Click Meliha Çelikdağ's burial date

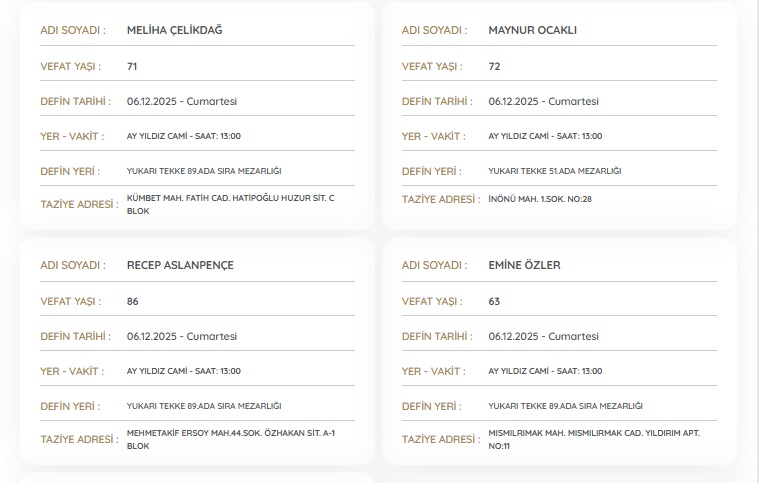point(181,101)
